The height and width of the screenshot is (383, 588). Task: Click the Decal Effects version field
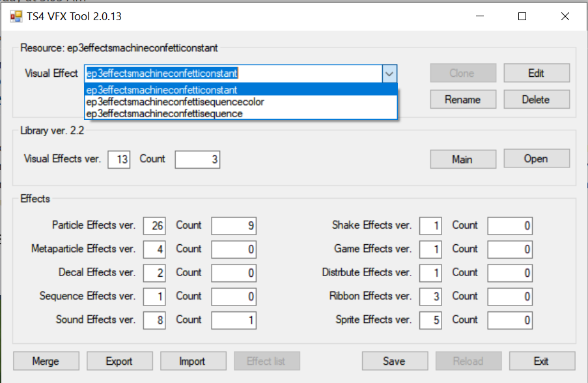tap(154, 273)
